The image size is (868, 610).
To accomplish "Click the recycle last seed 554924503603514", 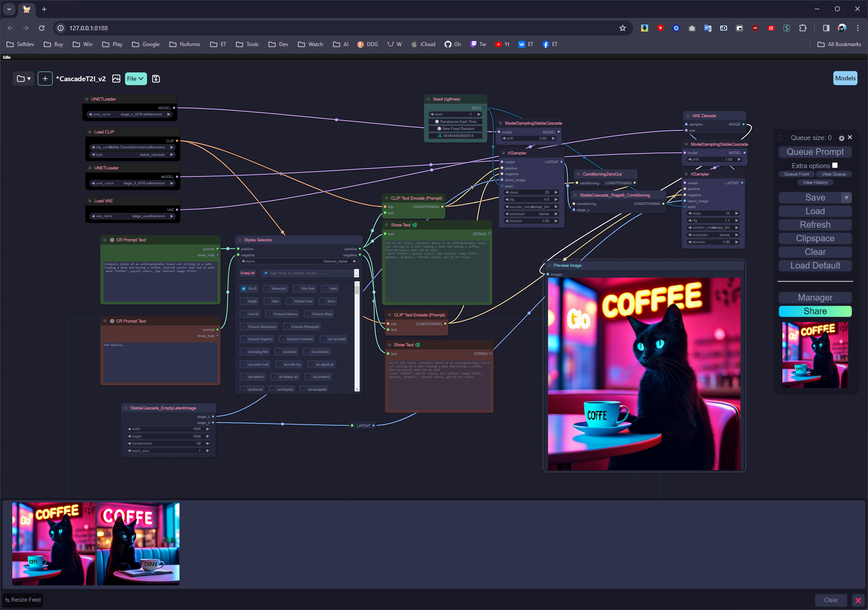I will coord(456,136).
